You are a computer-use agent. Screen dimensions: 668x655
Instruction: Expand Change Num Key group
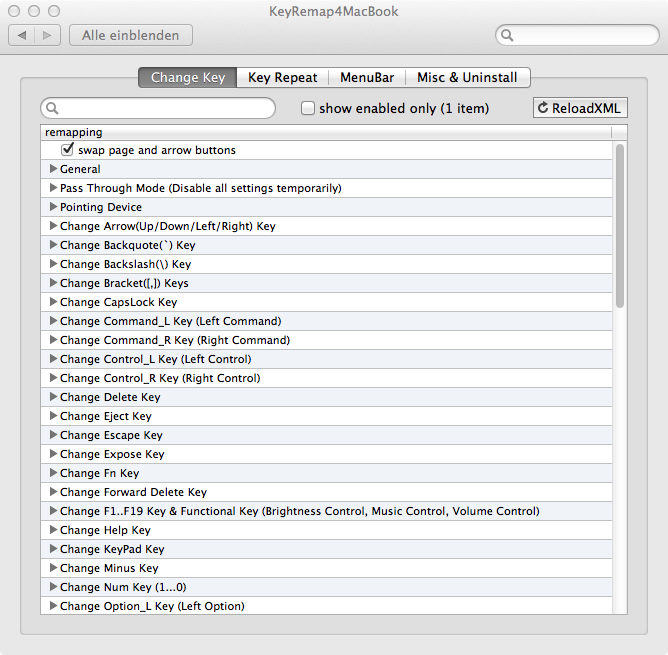[x=53, y=587]
